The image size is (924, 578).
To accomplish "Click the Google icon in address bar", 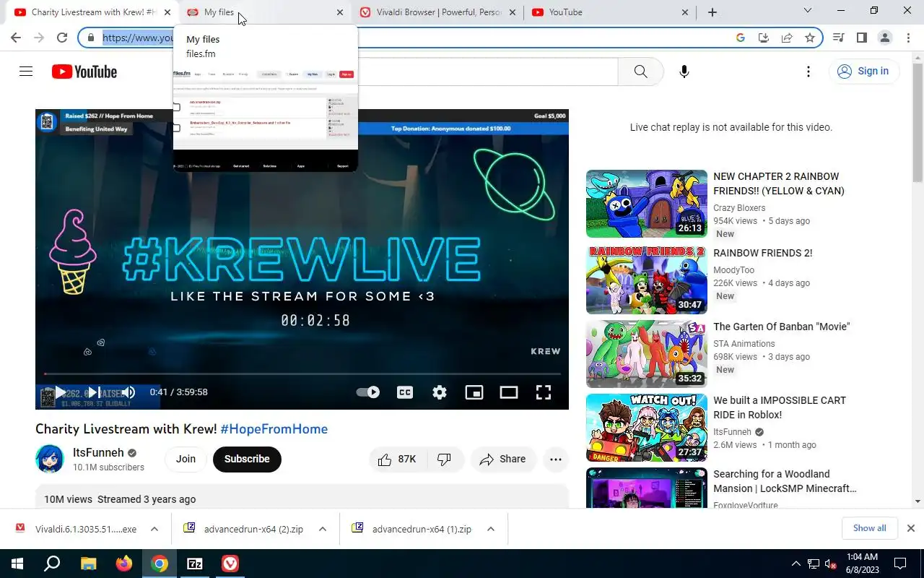I will pos(741,38).
